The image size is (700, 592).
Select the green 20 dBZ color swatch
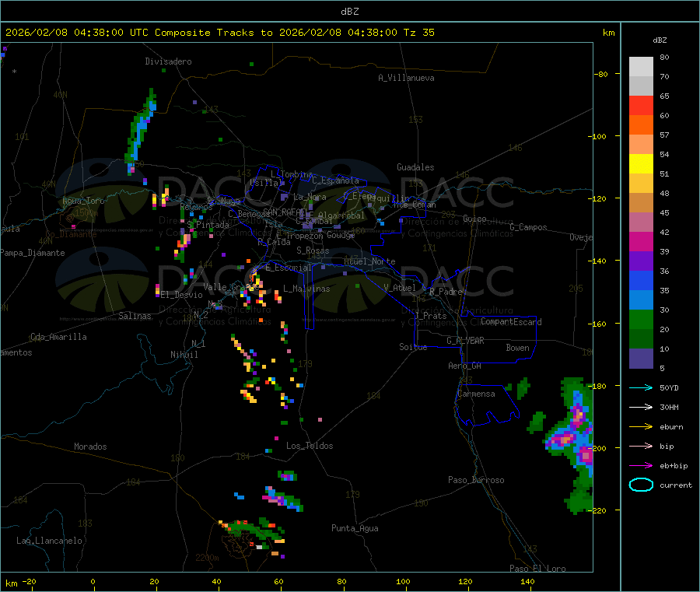(x=641, y=320)
